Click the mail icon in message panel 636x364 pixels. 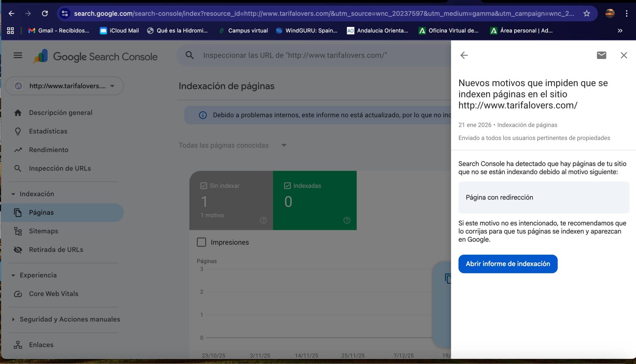pos(601,55)
